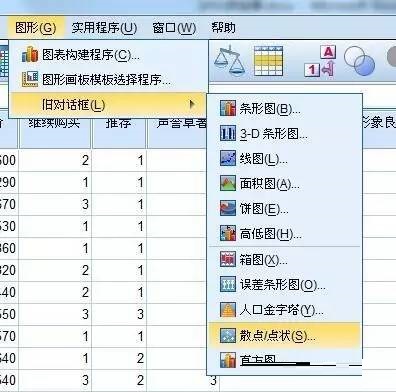Select 箱图(X)... from submenu
This screenshot has width=396, height=392.
coord(284,259)
